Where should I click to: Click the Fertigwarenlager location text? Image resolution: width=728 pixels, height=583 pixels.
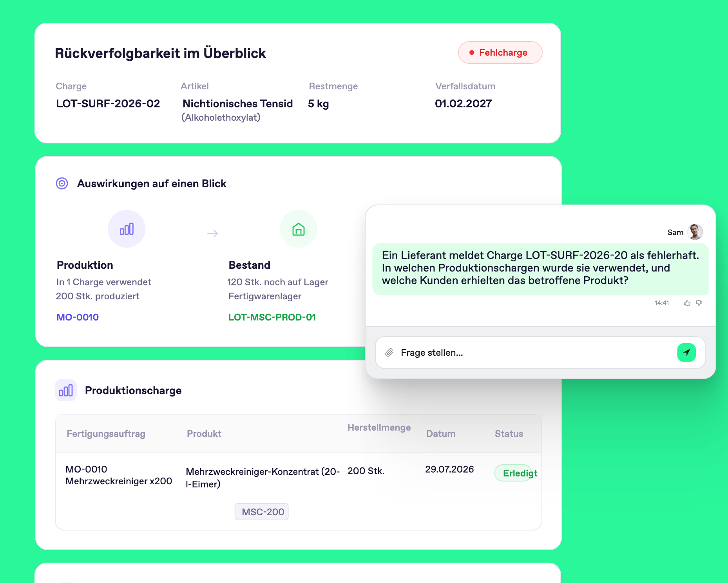tap(265, 296)
